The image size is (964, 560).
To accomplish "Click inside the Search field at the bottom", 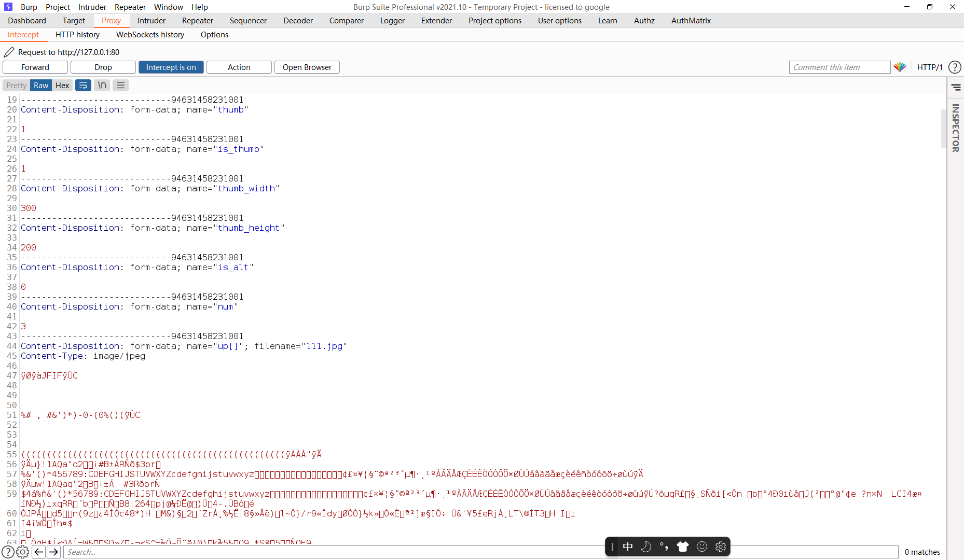I will click(208, 552).
